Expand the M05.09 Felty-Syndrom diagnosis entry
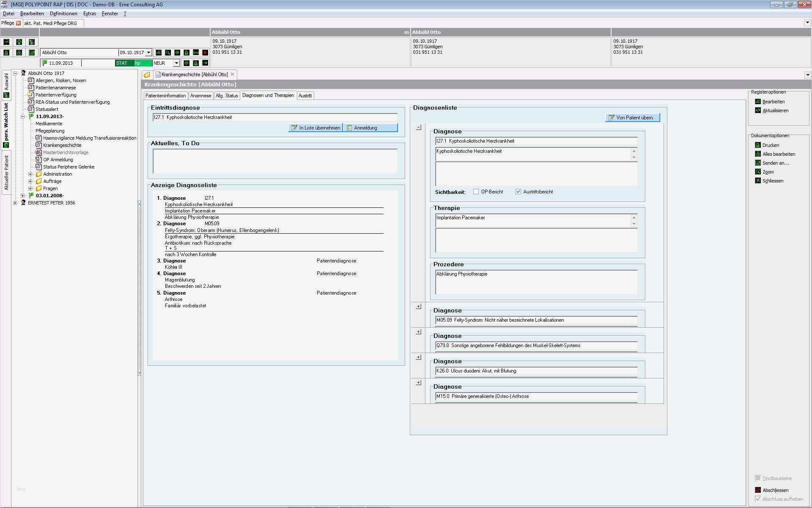This screenshot has height=508, width=812. (x=418, y=306)
